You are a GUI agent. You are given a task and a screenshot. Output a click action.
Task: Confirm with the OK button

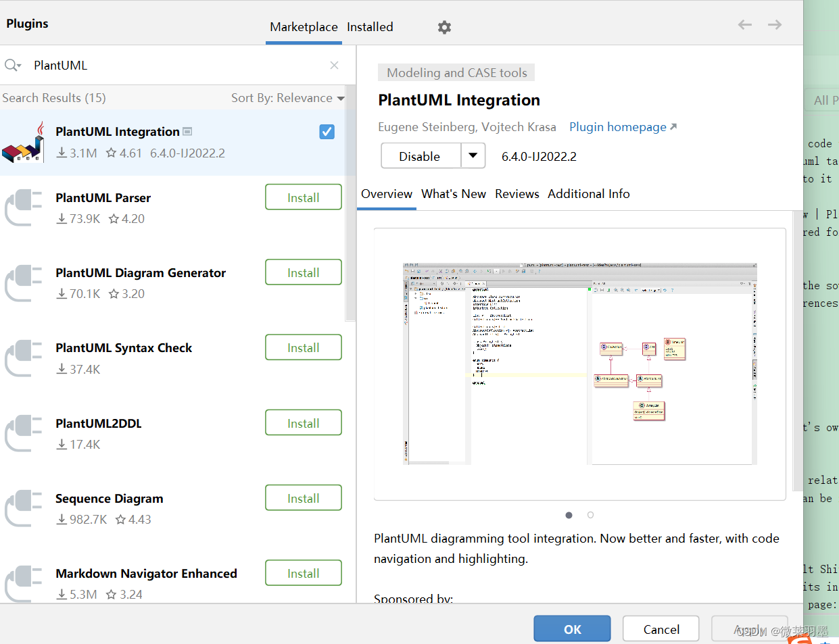(x=572, y=628)
